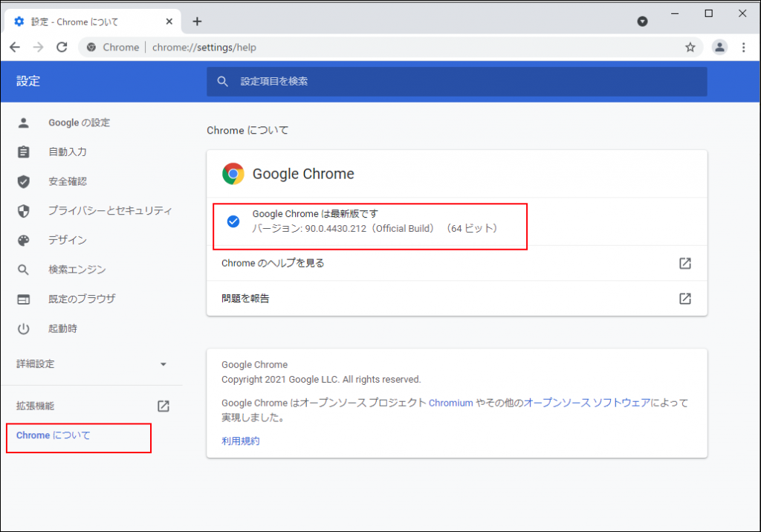Image resolution: width=761 pixels, height=532 pixels.
Task: Open the 利用規約 link
Action: [x=240, y=441]
